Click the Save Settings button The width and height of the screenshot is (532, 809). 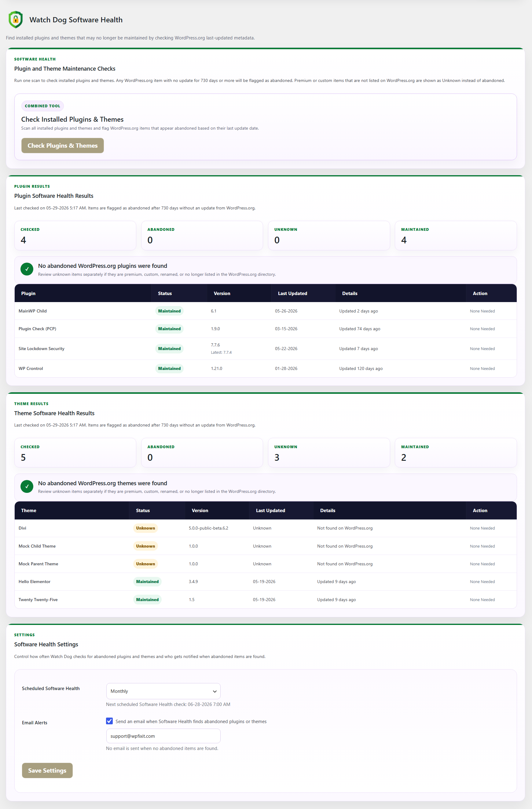pos(47,770)
